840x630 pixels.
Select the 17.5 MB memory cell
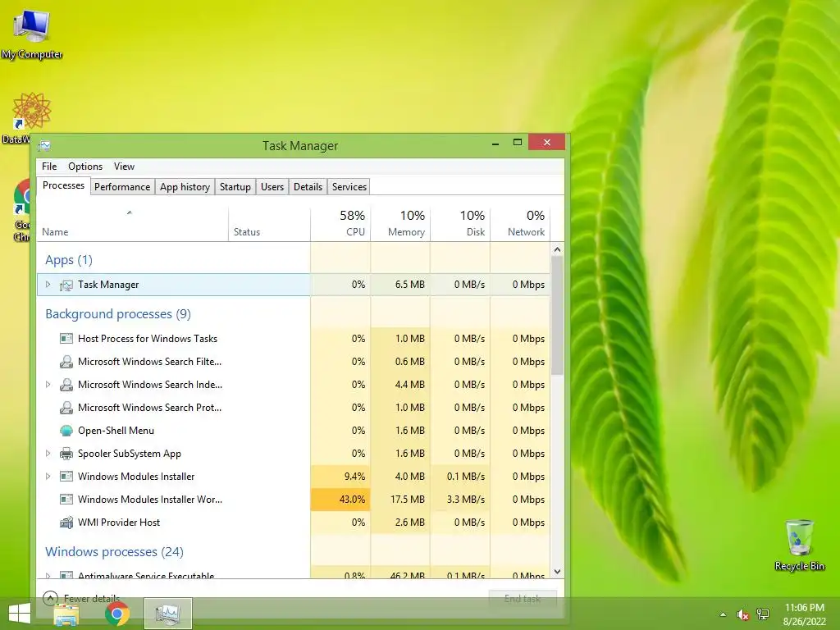point(400,500)
